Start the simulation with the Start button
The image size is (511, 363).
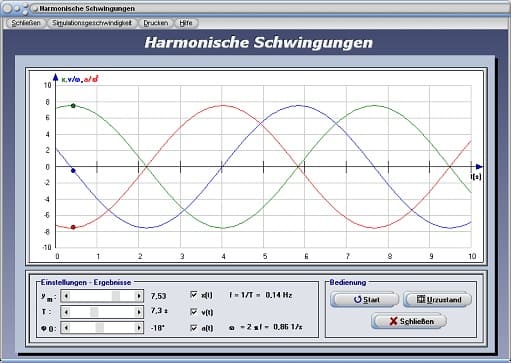(x=365, y=299)
